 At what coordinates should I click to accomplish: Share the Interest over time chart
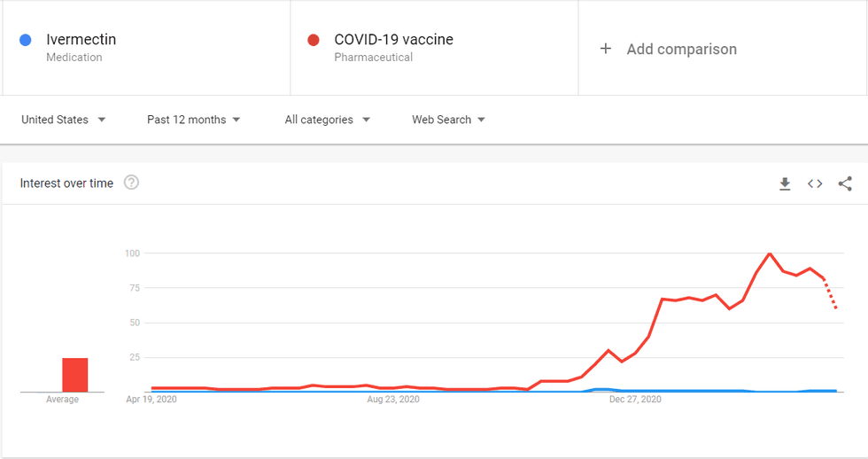point(845,183)
